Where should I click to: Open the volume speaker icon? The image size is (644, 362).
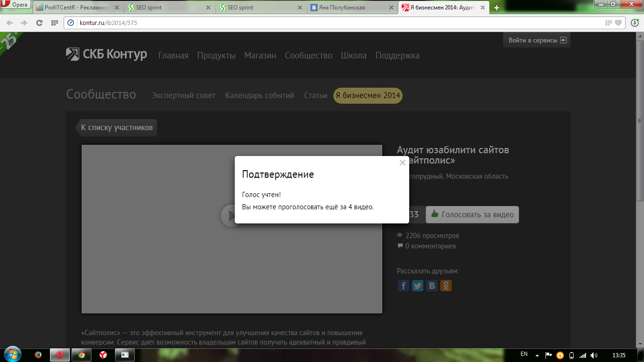point(594,355)
